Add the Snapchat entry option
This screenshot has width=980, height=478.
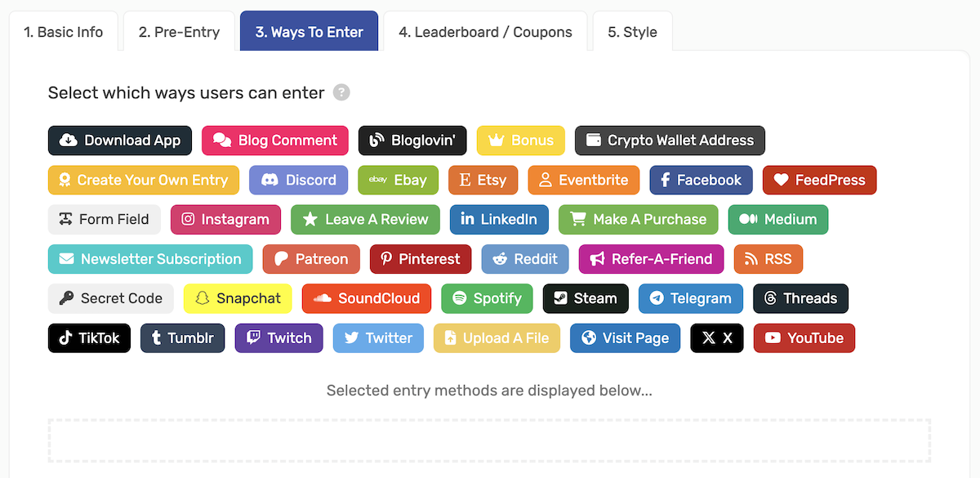point(238,298)
